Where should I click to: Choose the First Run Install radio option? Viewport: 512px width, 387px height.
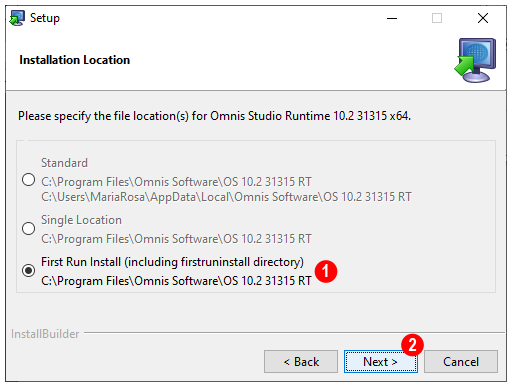point(28,270)
